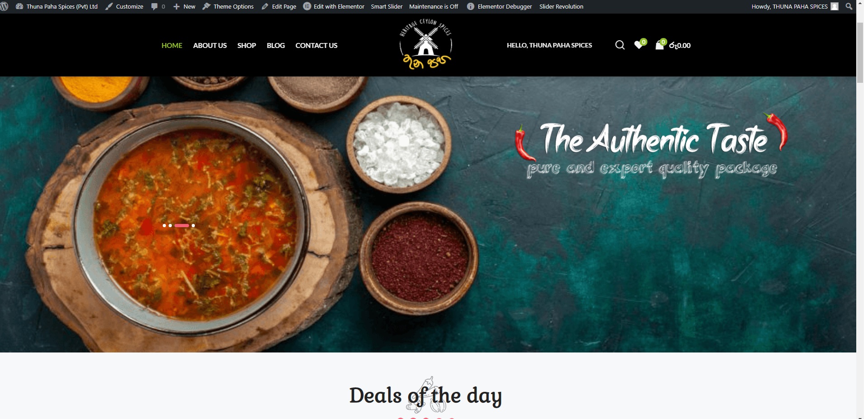Click the comments bubble icon
Viewport: 868px width, 419px height.
(155, 6)
